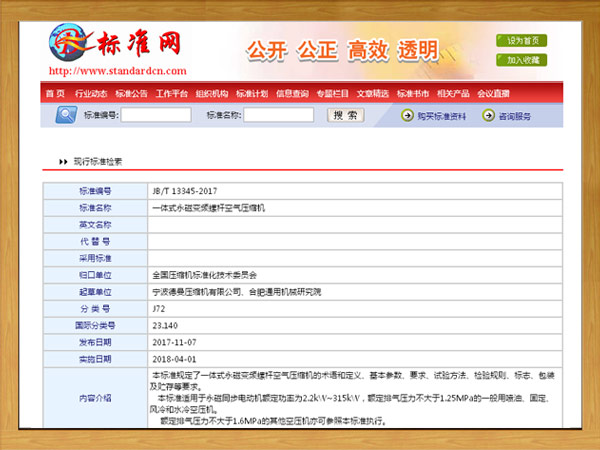Open the 标准公告 menu item
Viewport: 600px width, 450px height.
coord(131,93)
